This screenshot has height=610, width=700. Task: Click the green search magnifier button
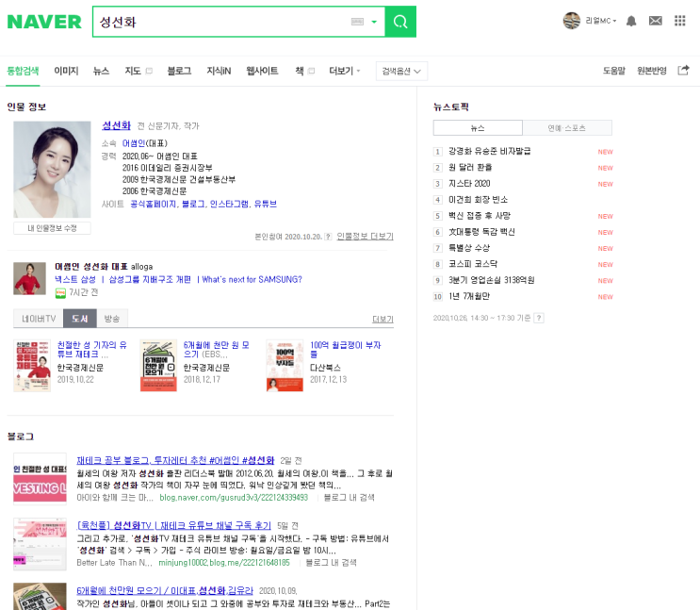(400, 22)
